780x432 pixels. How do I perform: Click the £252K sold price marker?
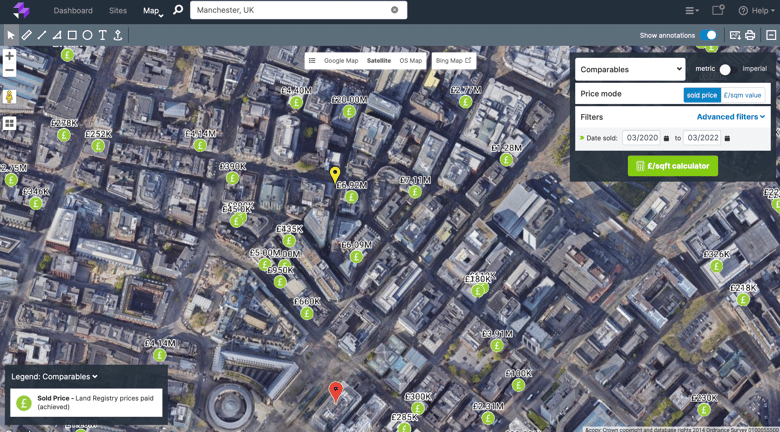(98, 145)
